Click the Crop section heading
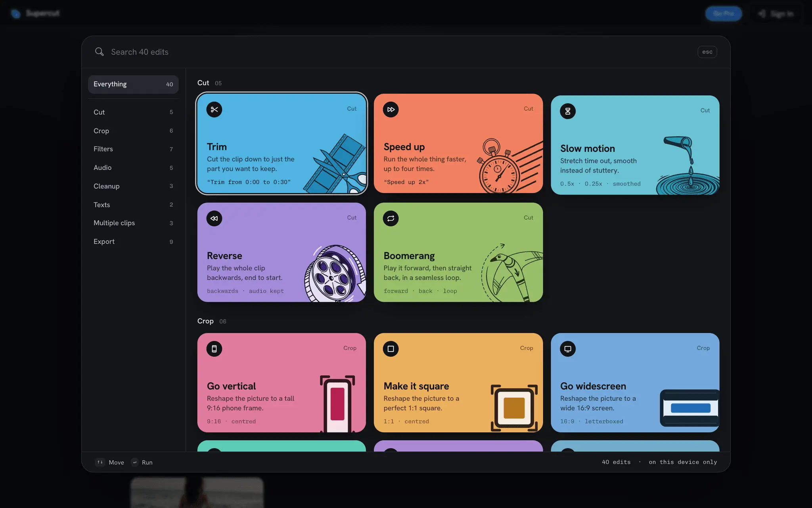This screenshot has height=508, width=812. [x=205, y=321]
